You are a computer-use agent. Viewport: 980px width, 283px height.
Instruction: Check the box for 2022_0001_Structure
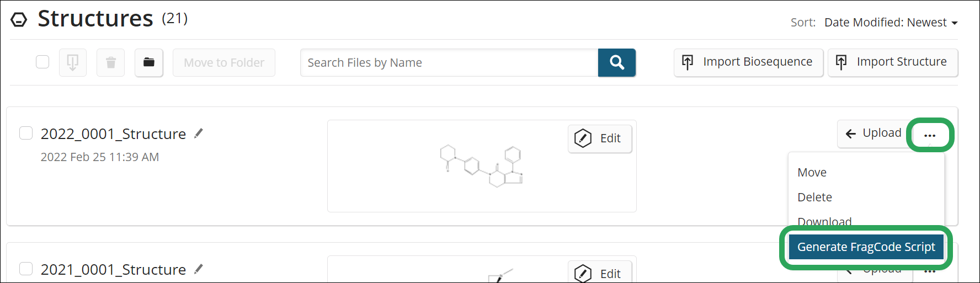click(26, 133)
